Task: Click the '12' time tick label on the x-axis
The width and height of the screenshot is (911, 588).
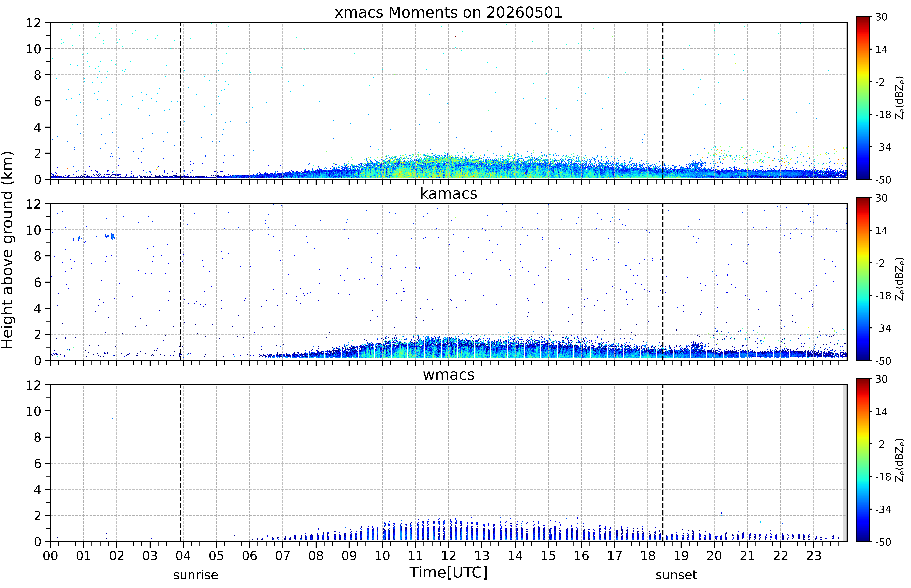Action: click(x=449, y=556)
